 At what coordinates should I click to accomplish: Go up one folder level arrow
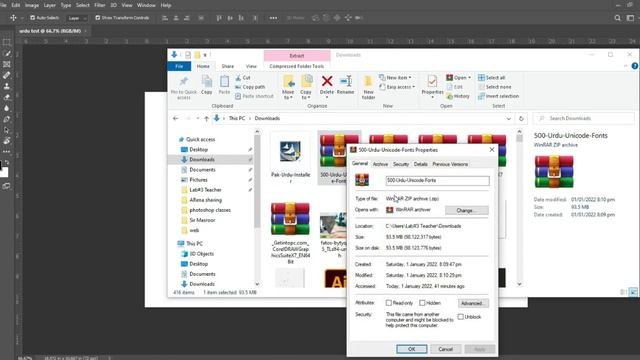click(207, 118)
